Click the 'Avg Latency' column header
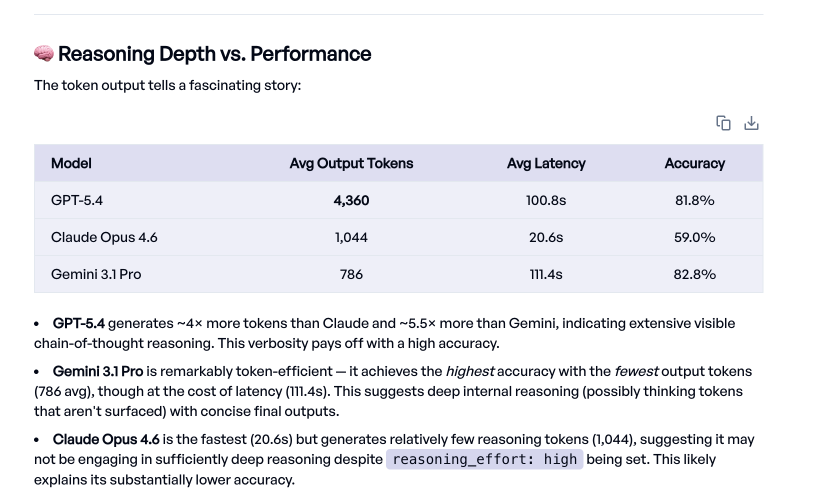The width and height of the screenshot is (816, 504). click(x=546, y=163)
